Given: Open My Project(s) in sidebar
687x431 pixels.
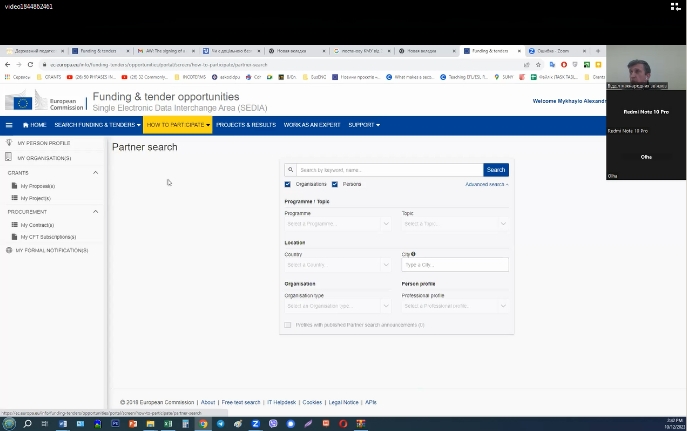Looking at the screenshot, I should tap(35, 198).
